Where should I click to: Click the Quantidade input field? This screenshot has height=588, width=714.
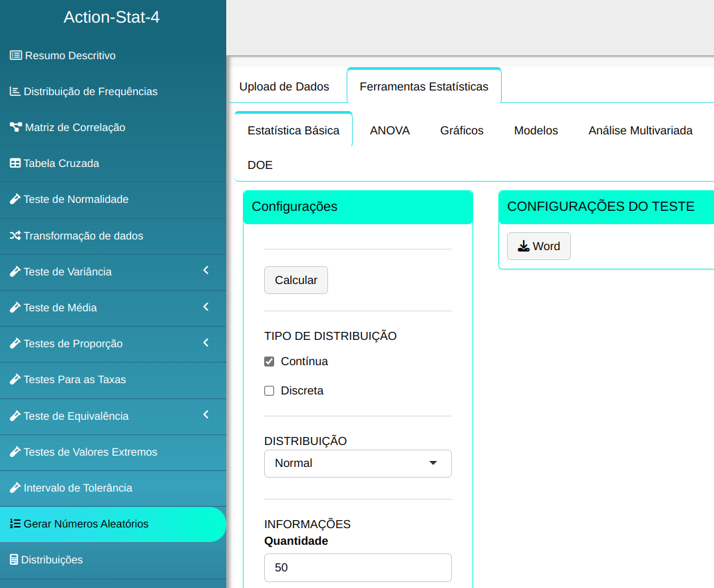357,568
